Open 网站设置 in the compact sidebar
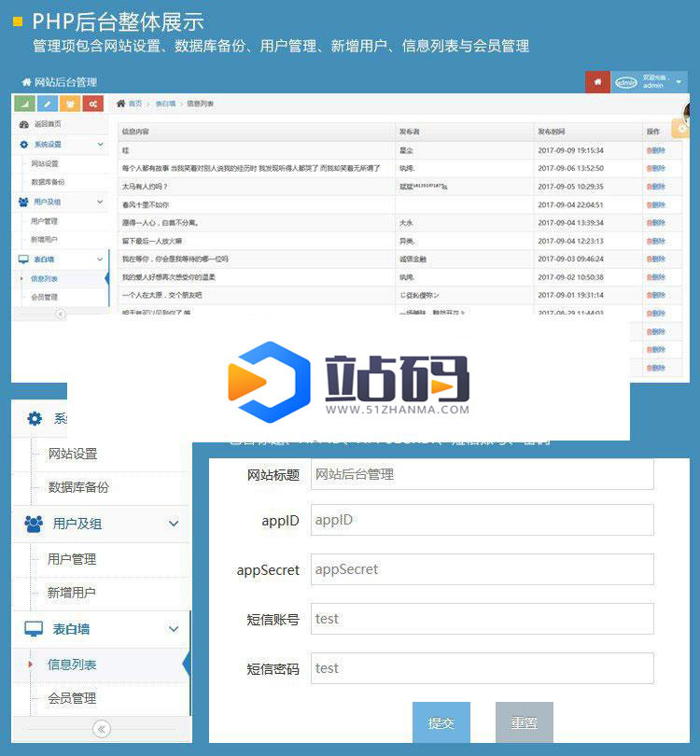 (x=45, y=163)
